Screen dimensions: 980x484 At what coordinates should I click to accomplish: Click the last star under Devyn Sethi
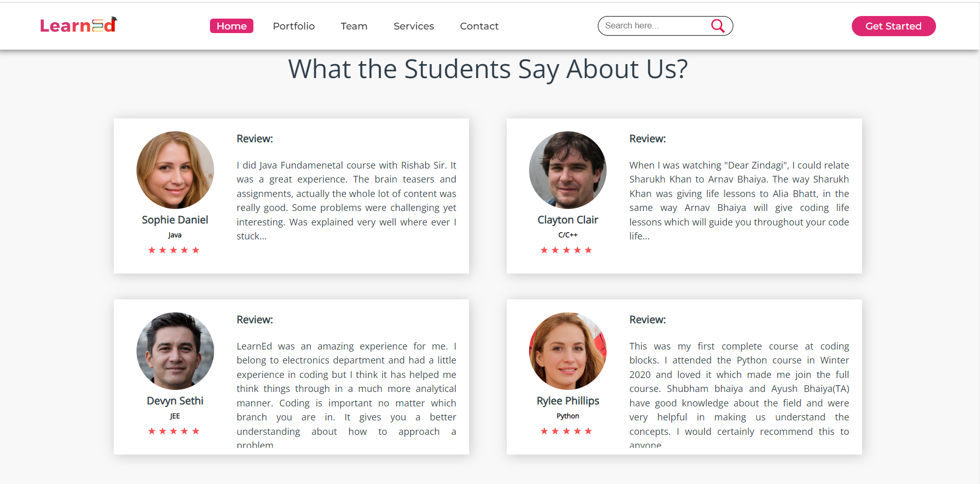coord(196,430)
